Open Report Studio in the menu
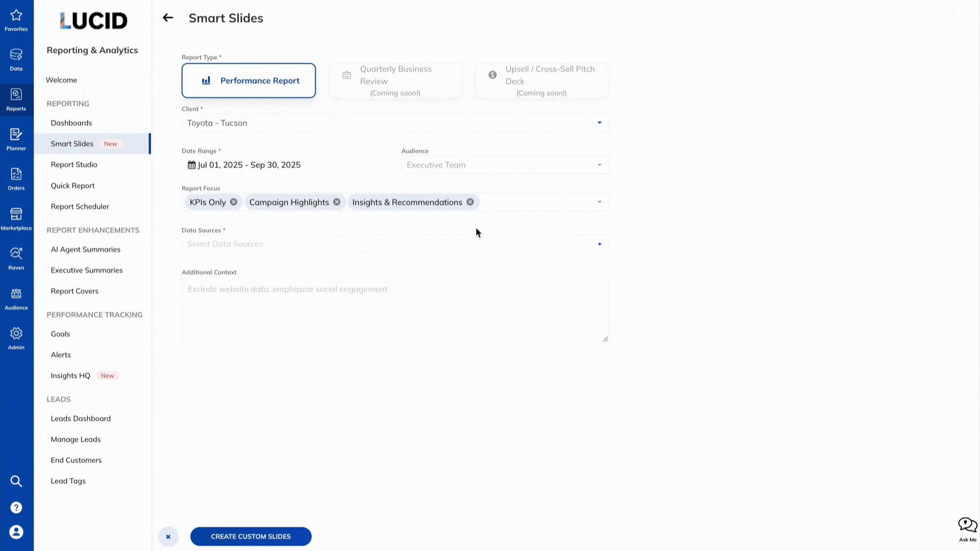980x551 pixels. pos(74,165)
